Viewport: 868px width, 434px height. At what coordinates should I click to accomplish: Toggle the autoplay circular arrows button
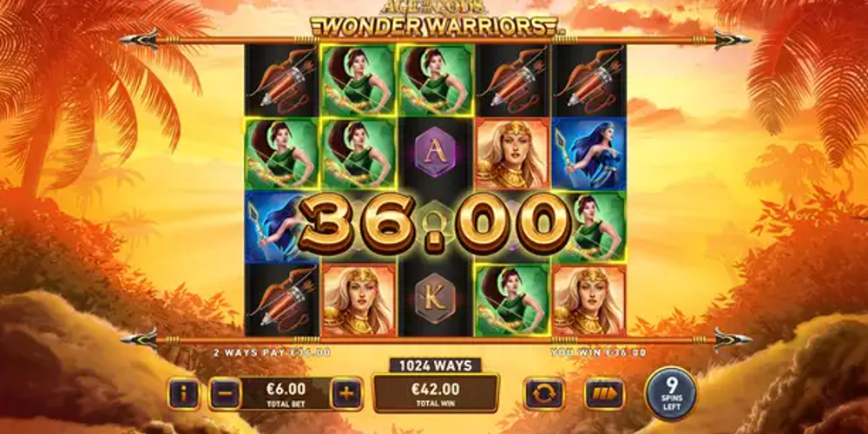pyautogui.click(x=543, y=393)
